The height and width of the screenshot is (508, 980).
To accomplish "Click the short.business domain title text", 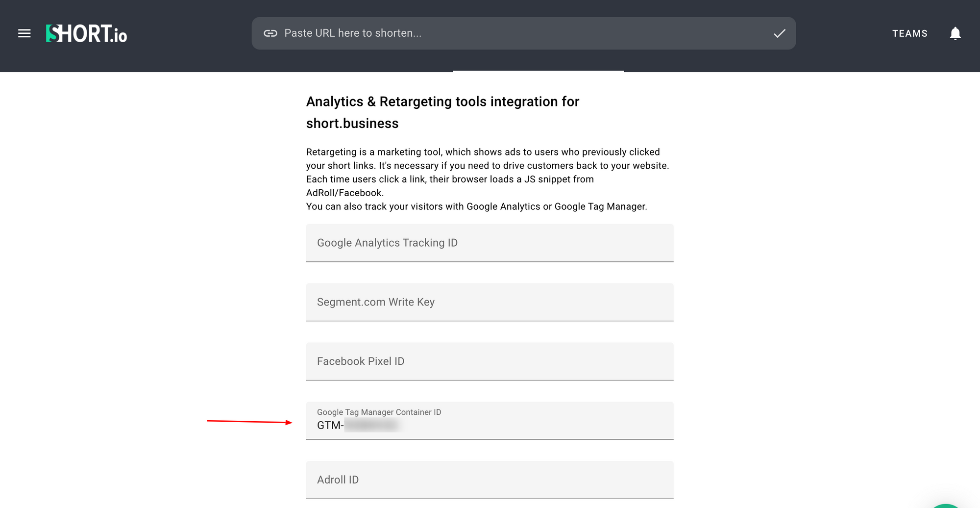I will point(352,123).
